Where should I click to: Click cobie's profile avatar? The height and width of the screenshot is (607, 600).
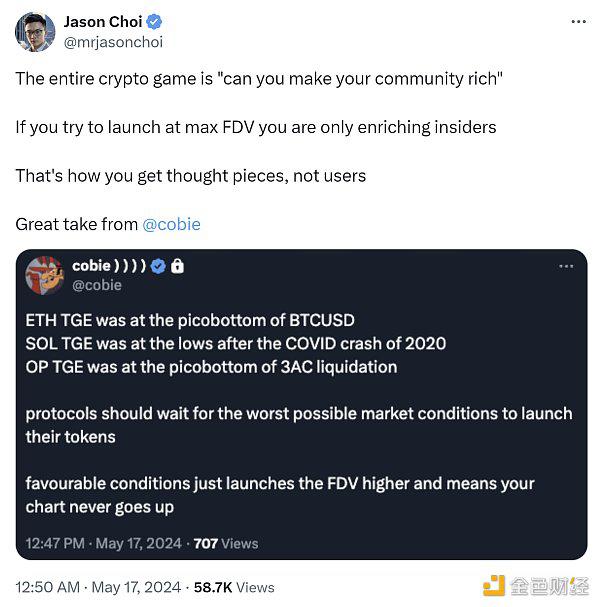coord(45,276)
